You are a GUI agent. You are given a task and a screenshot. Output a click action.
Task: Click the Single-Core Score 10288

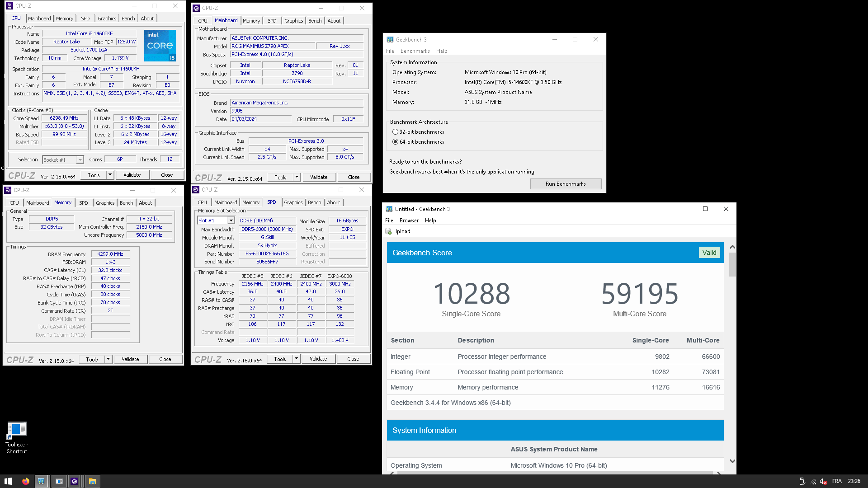[x=472, y=294]
